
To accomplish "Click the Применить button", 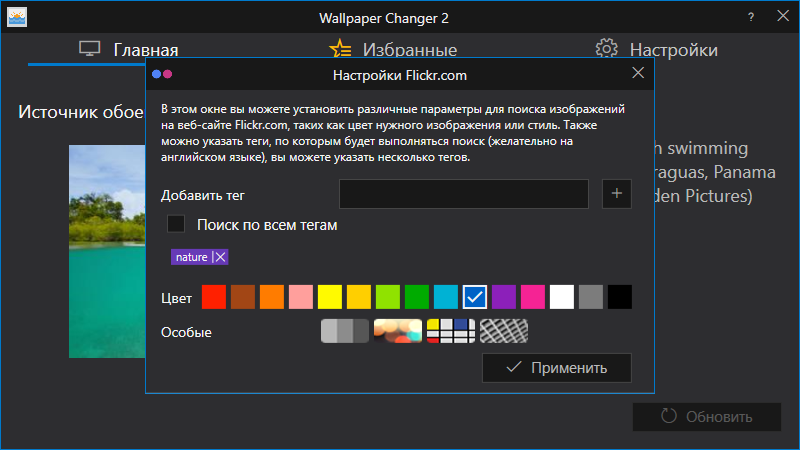I will coord(557,368).
